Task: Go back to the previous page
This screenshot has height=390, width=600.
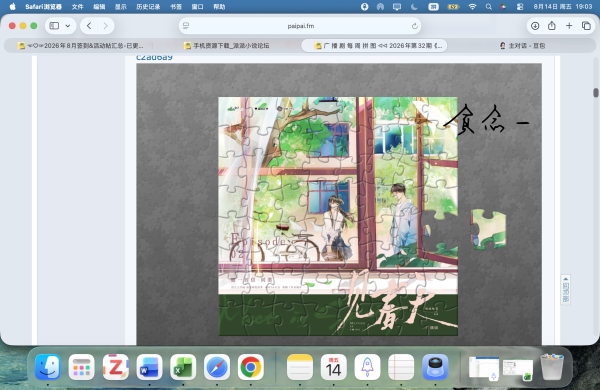Action: (89, 26)
